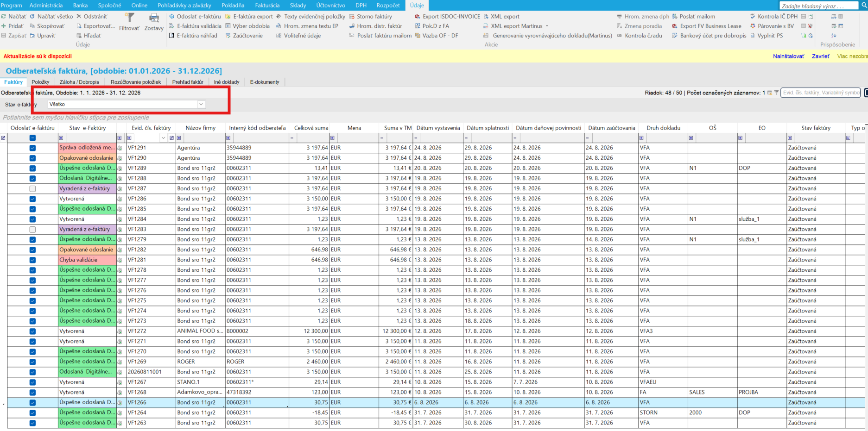The height and width of the screenshot is (431, 868).
Task: Open the Stav e-faktúry Všetko dropdown
Action: point(201,105)
